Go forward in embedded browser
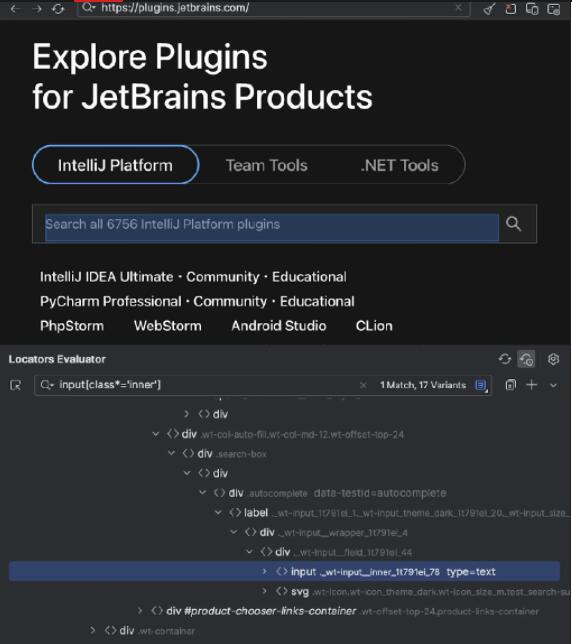Screen dimensions: 572x644 coord(37,9)
